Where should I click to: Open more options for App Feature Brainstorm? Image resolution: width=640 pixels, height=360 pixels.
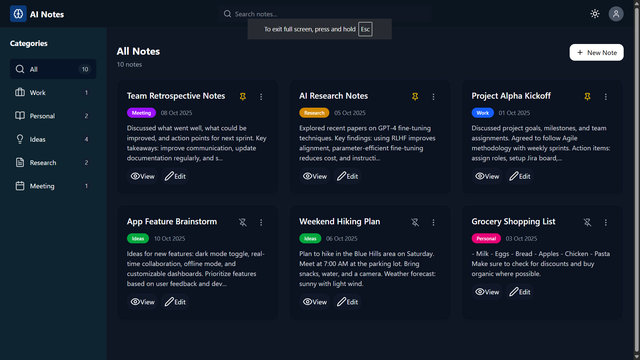point(261,222)
